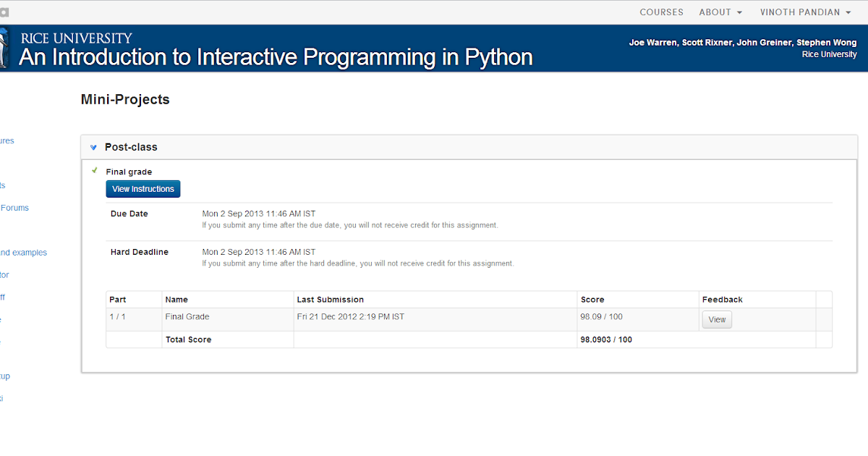Click the Name column header

click(176, 300)
